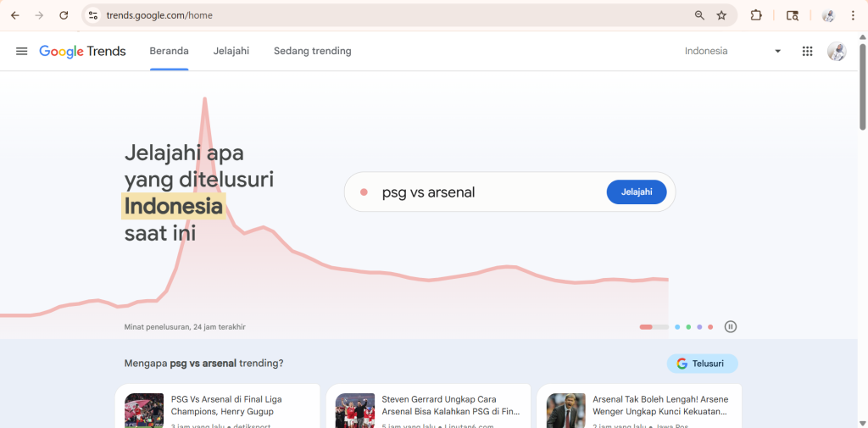868x428 pixels.
Task: Open Chrome three-dot menu
Action: pyautogui.click(x=853, y=15)
